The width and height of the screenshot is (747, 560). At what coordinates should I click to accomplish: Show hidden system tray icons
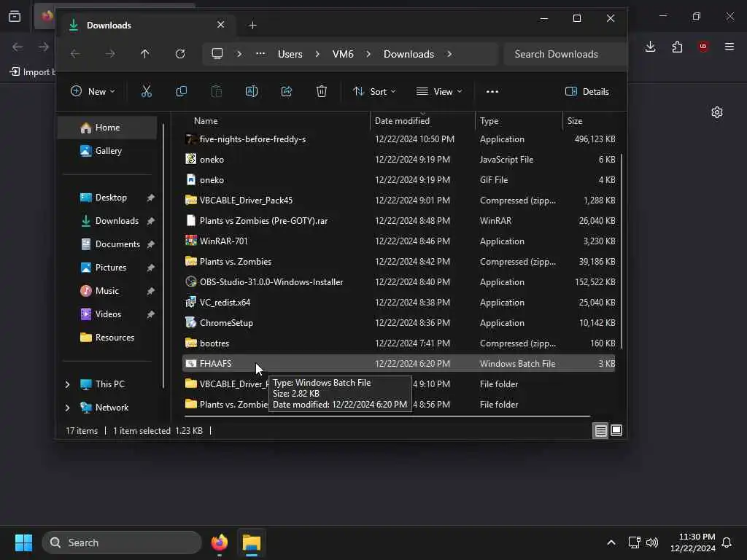point(611,542)
